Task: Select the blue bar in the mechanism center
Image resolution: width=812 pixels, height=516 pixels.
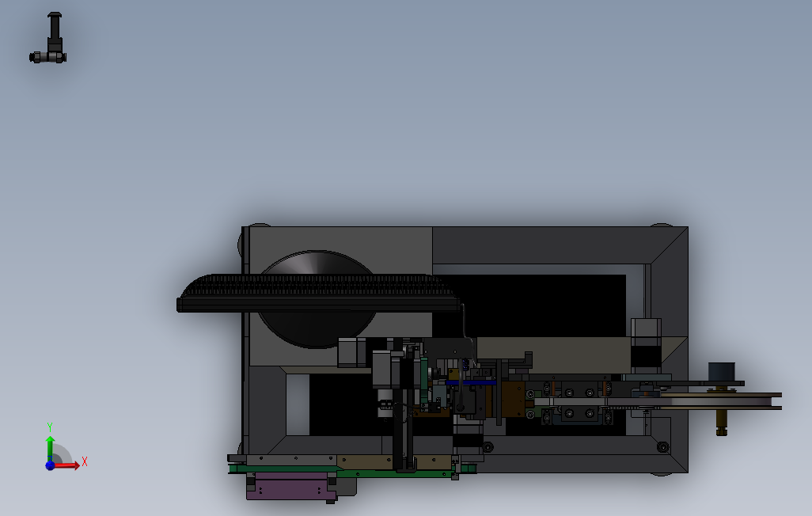Action: pos(471,383)
